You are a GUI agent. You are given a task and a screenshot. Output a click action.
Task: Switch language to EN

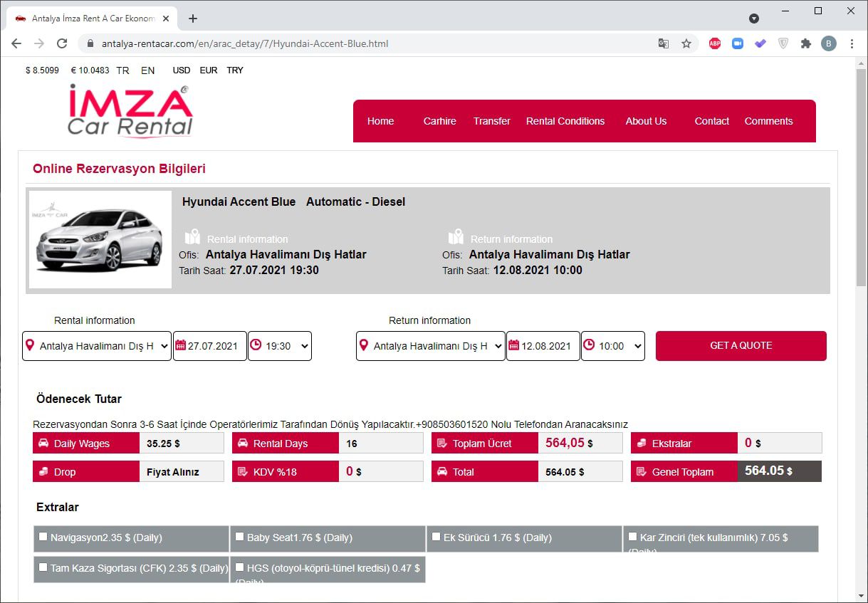(147, 70)
